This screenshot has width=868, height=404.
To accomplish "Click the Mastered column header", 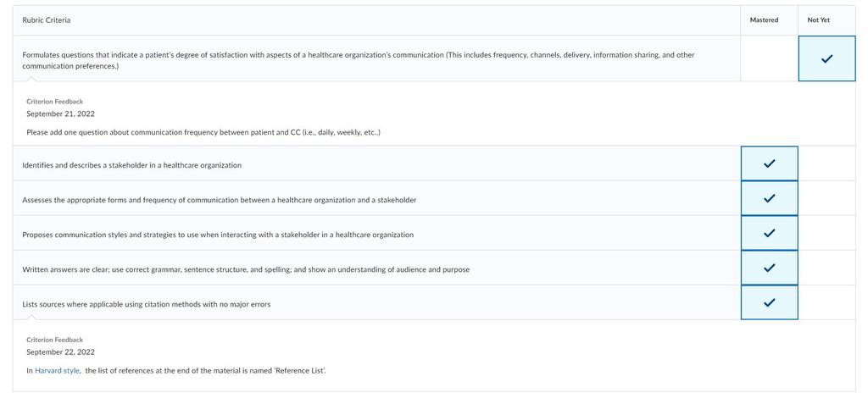I will (x=764, y=20).
